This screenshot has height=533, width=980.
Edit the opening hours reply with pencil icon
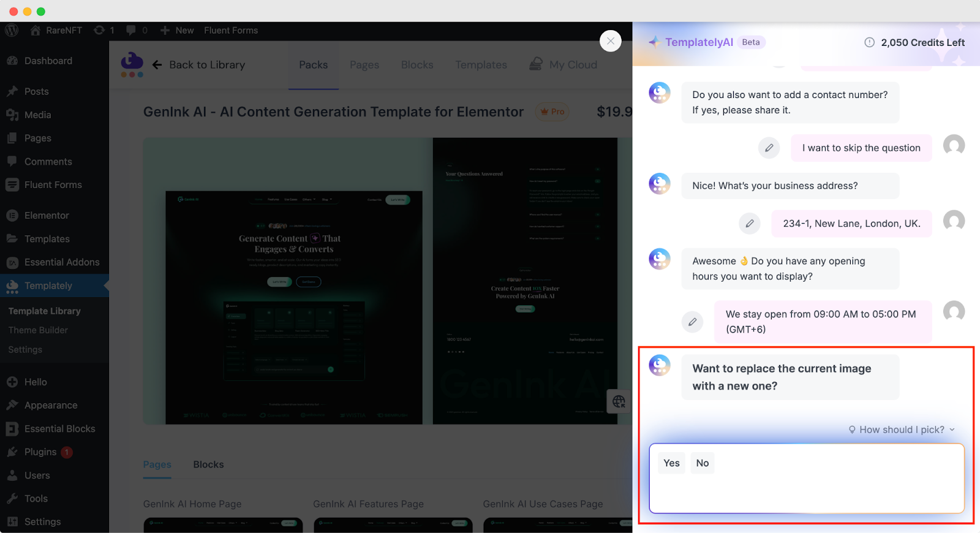(693, 322)
